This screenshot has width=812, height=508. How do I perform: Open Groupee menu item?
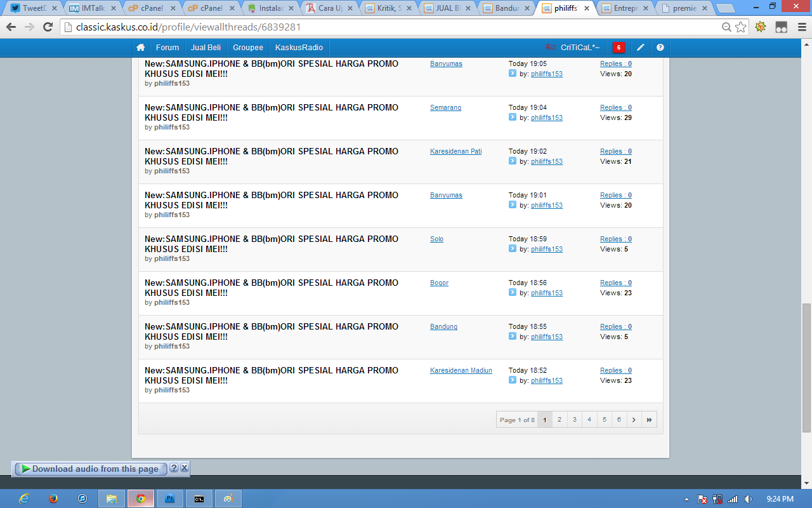pyautogui.click(x=248, y=48)
